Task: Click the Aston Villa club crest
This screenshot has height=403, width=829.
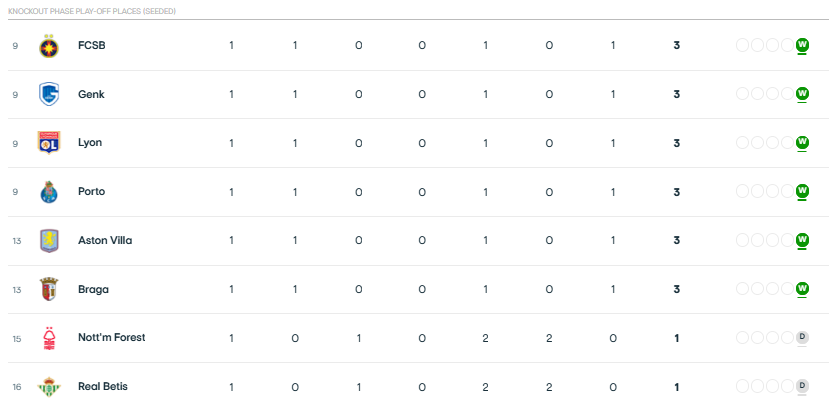Action: [49, 241]
